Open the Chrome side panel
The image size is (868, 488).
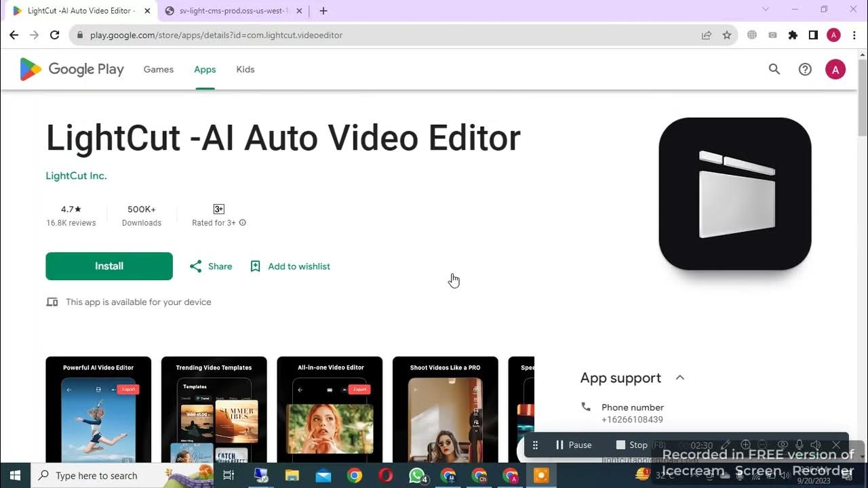[x=813, y=35]
